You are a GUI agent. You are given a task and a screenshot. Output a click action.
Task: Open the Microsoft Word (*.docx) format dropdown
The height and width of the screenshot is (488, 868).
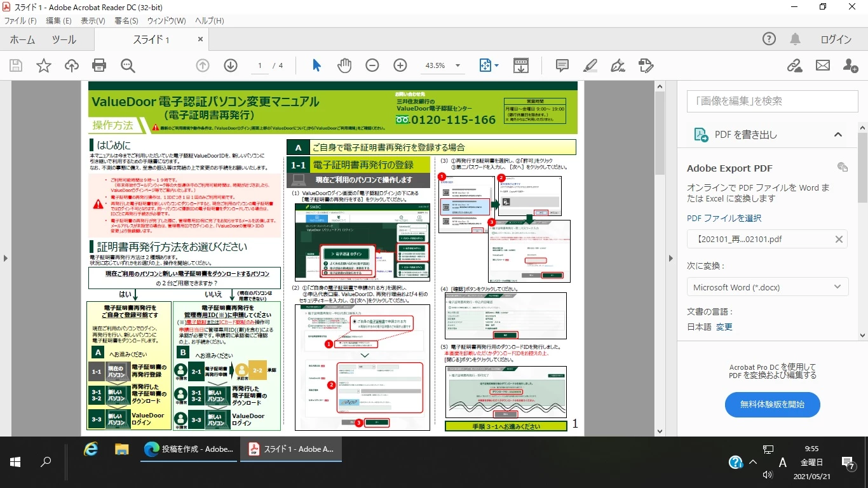click(x=768, y=287)
